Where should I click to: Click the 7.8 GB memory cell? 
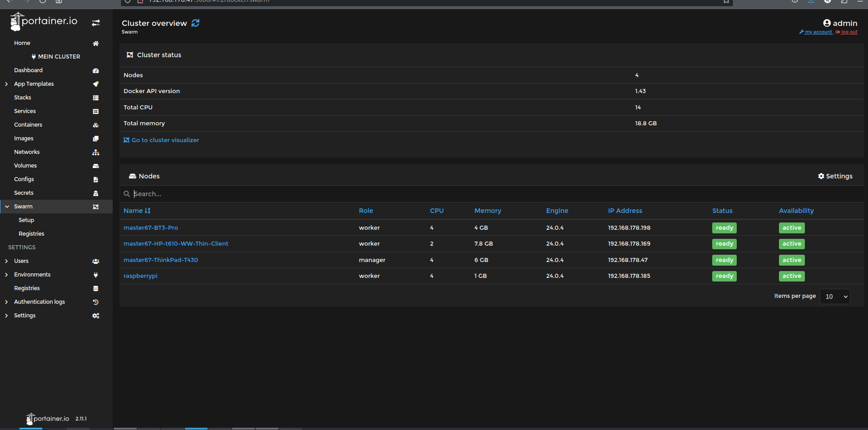tap(484, 244)
